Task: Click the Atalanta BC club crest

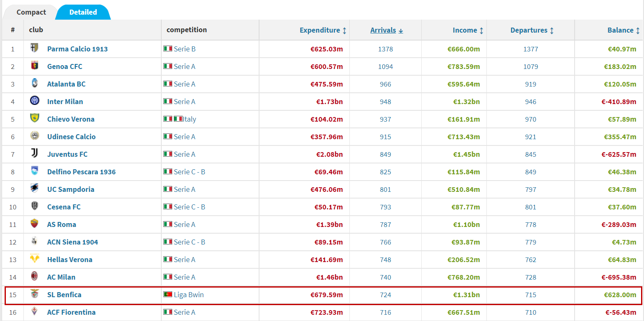Action: pyautogui.click(x=34, y=83)
